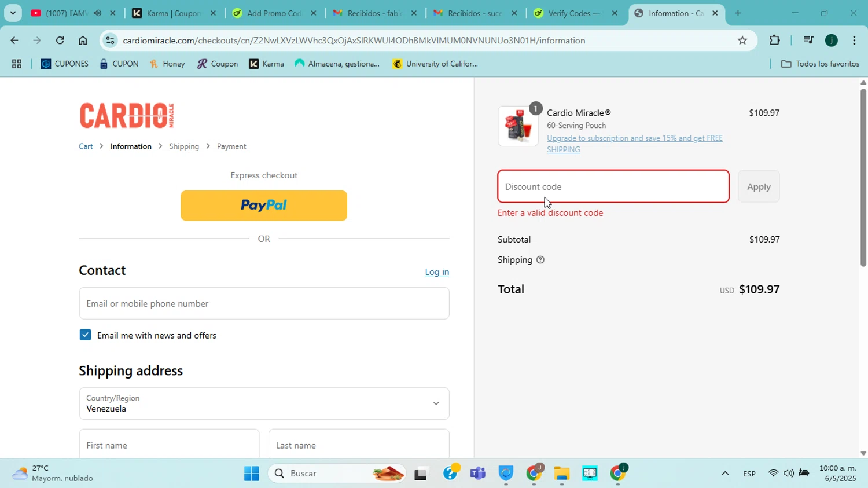
Task: Open a new browser tab
Action: pyautogui.click(x=738, y=13)
